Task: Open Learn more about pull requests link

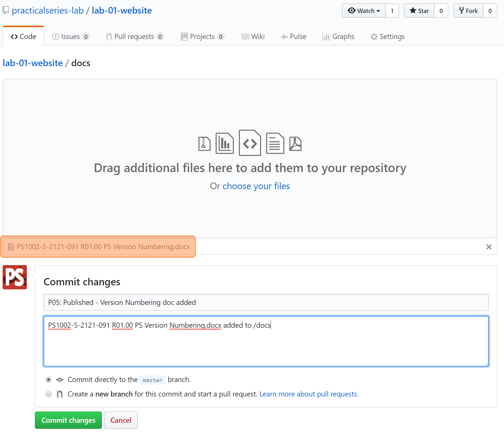Action: [x=309, y=394]
